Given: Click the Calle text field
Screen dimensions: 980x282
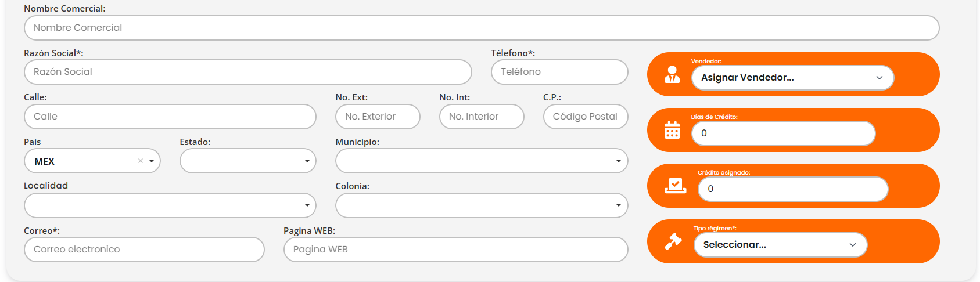Looking at the screenshot, I should coord(170,117).
